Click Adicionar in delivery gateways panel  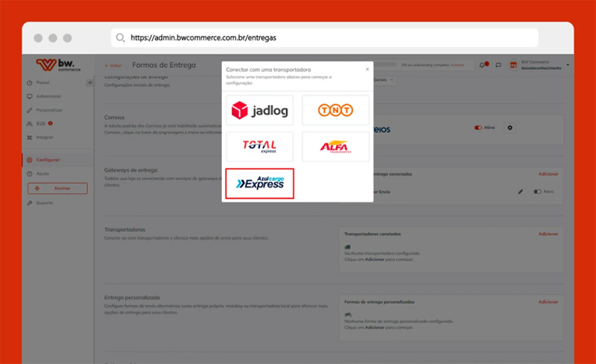(548, 174)
